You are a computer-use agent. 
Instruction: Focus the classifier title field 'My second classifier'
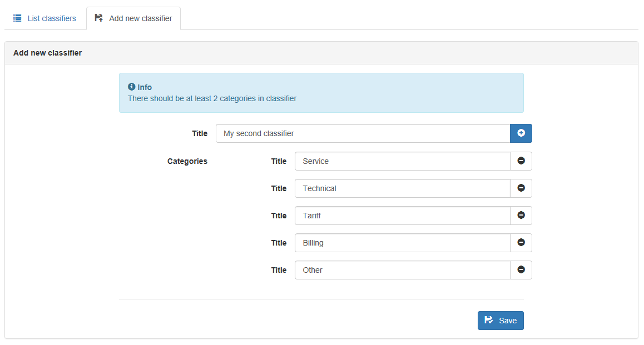click(363, 133)
